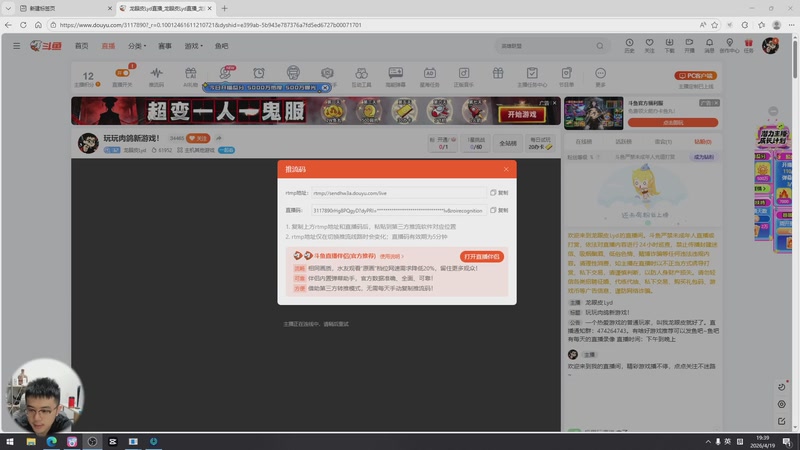
Task: Switch to 在线榜 tab
Action: (x=584, y=142)
